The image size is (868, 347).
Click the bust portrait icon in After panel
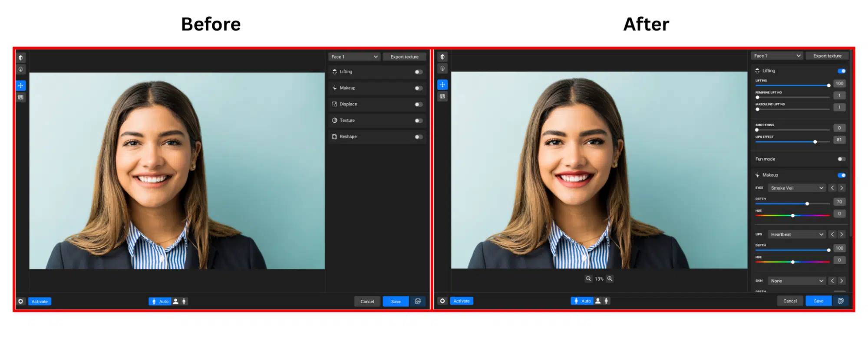pyautogui.click(x=598, y=301)
